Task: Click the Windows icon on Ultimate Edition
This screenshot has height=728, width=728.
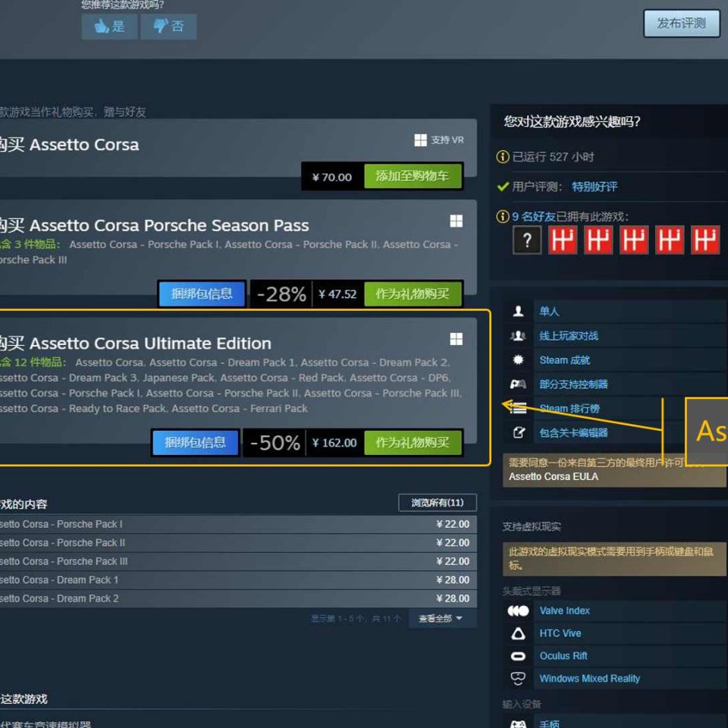Action: (x=456, y=339)
